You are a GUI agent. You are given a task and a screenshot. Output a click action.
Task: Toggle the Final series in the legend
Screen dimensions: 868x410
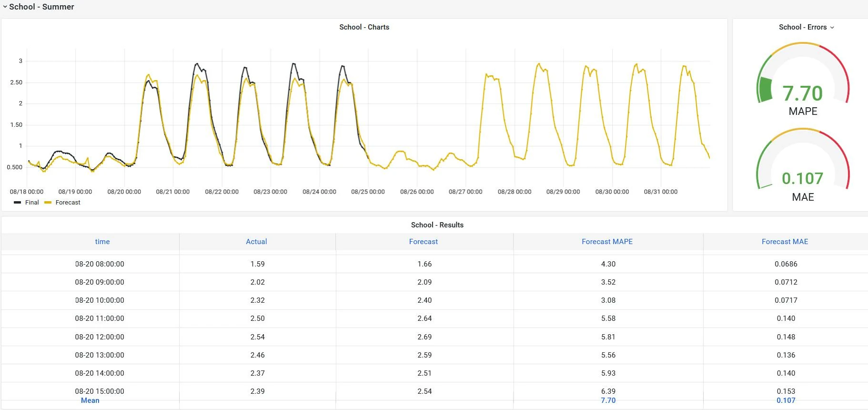tap(32, 203)
